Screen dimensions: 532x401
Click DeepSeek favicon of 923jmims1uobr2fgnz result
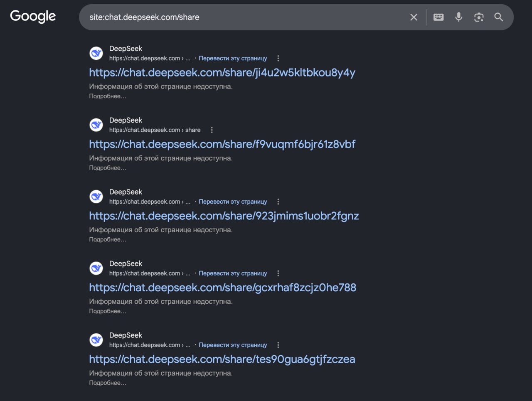[96, 197]
